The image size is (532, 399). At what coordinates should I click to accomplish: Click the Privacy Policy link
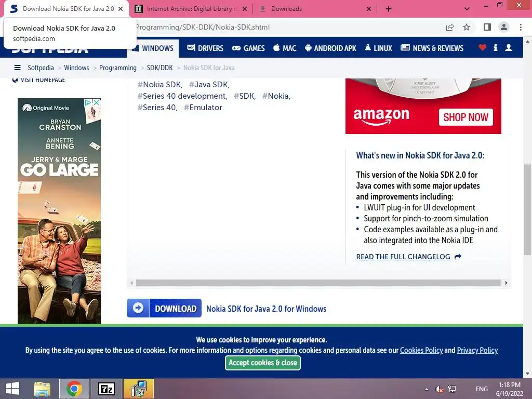pyautogui.click(x=477, y=350)
